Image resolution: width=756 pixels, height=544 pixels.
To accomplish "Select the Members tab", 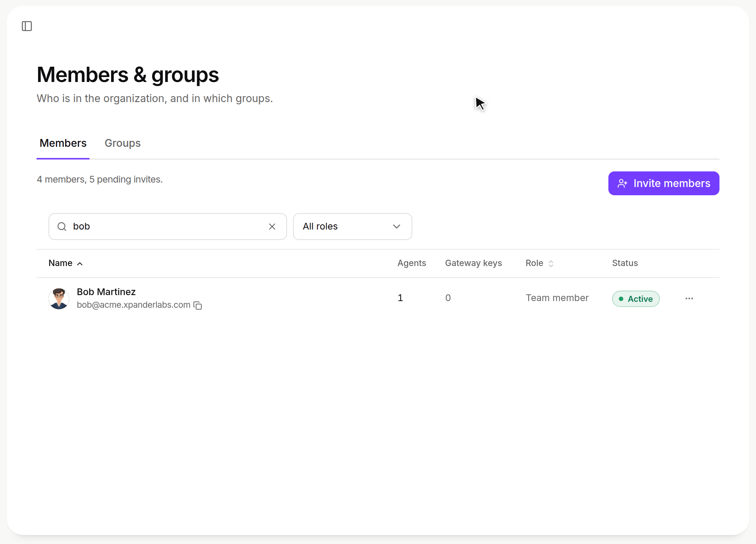I will coord(63,143).
